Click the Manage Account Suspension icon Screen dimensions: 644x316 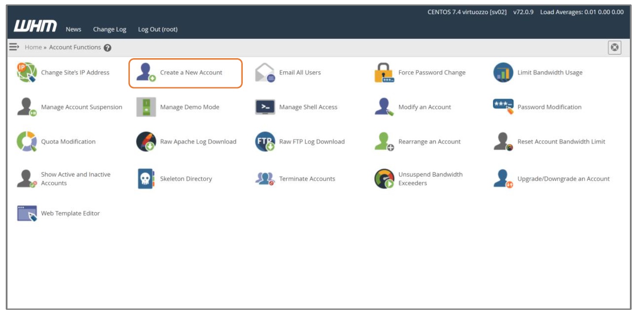[x=27, y=107]
